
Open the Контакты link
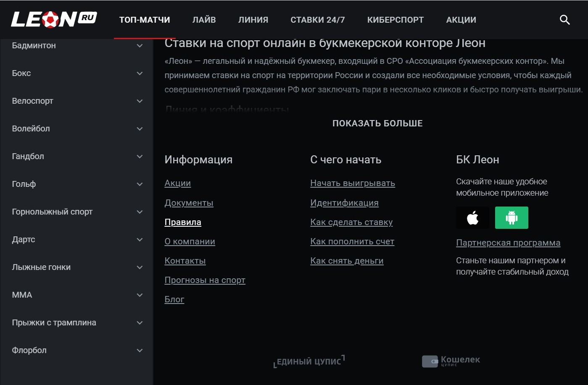(x=185, y=261)
